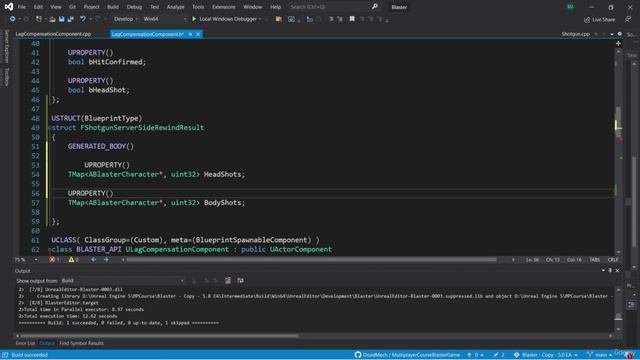Click the Output panel horizontal scrollbar
Viewport: 640px width, 360px height.
click(x=159, y=336)
